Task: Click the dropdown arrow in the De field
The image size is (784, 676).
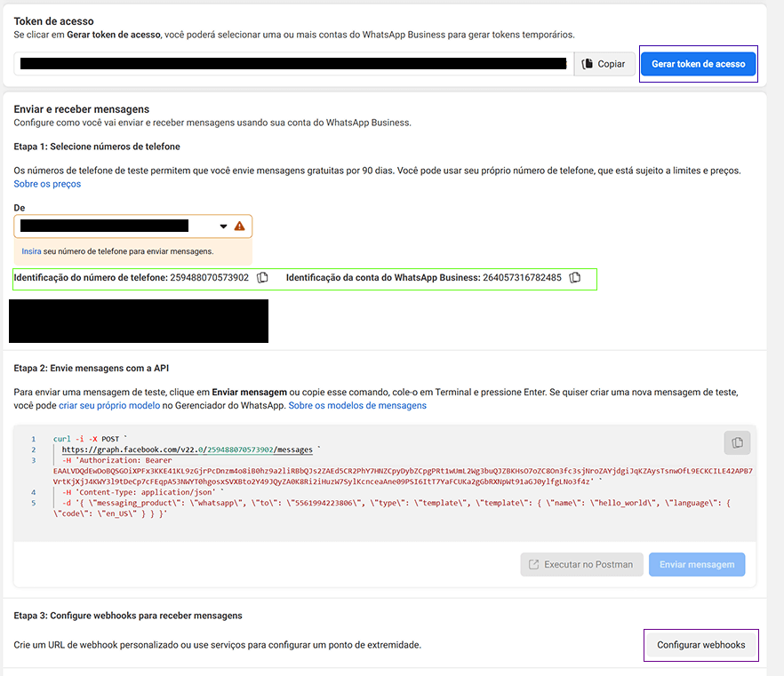Action: [223, 227]
